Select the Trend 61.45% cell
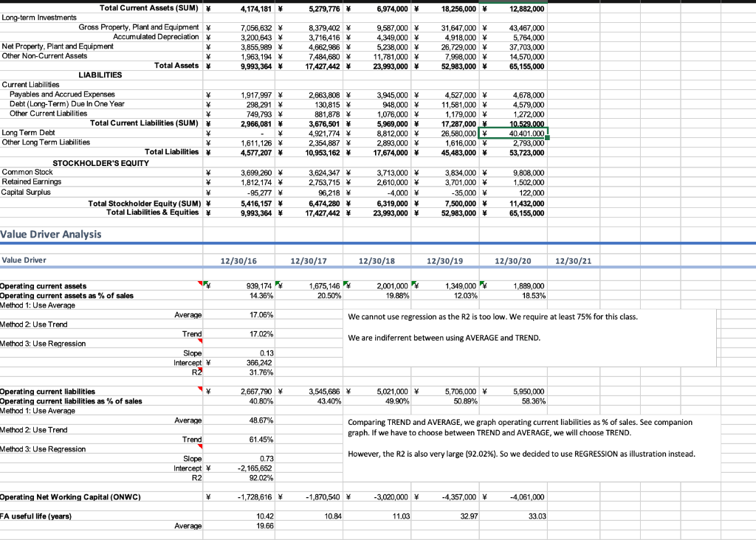This screenshot has height=540, width=756. (238, 440)
